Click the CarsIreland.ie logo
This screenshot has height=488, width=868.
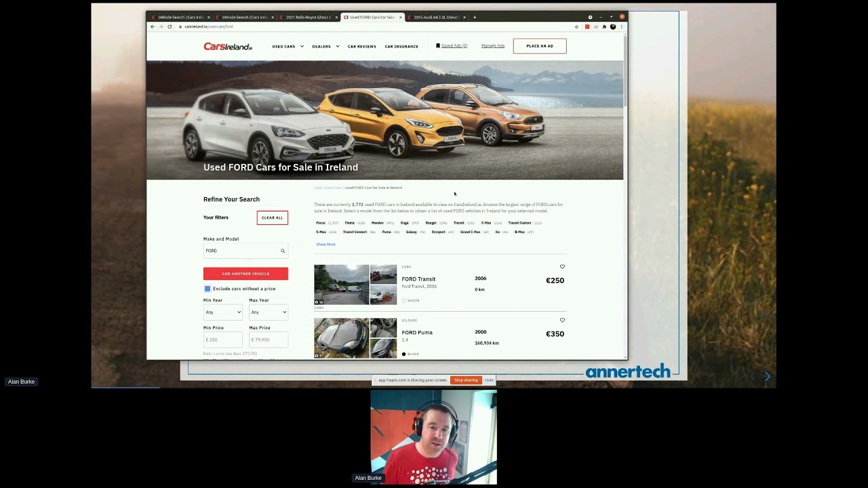pos(228,46)
